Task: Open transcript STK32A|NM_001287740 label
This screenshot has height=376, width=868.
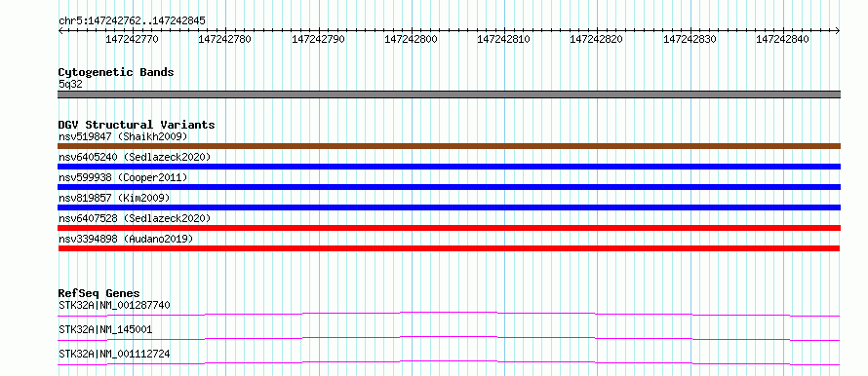Action: pos(114,305)
